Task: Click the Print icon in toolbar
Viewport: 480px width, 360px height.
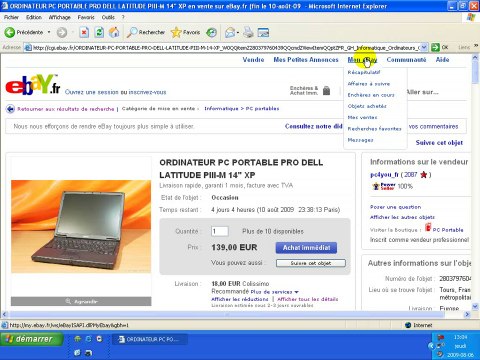Action: pos(248,32)
